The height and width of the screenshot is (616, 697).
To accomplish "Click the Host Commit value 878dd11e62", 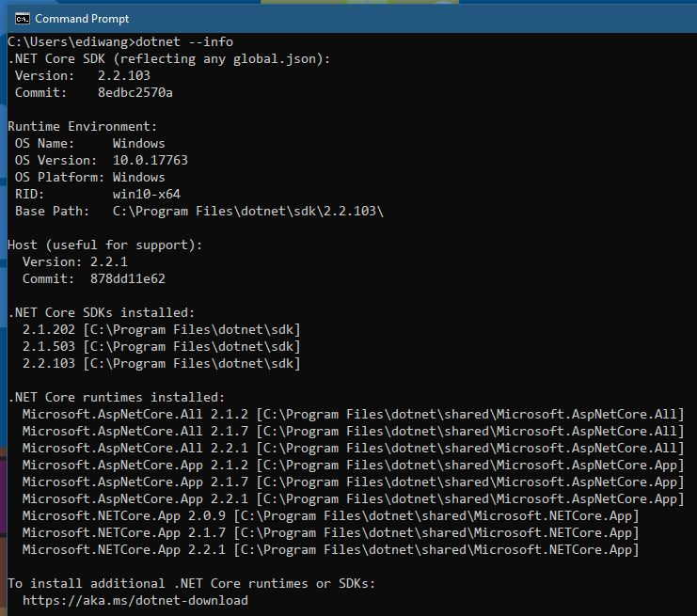I will [x=128, y=278].
